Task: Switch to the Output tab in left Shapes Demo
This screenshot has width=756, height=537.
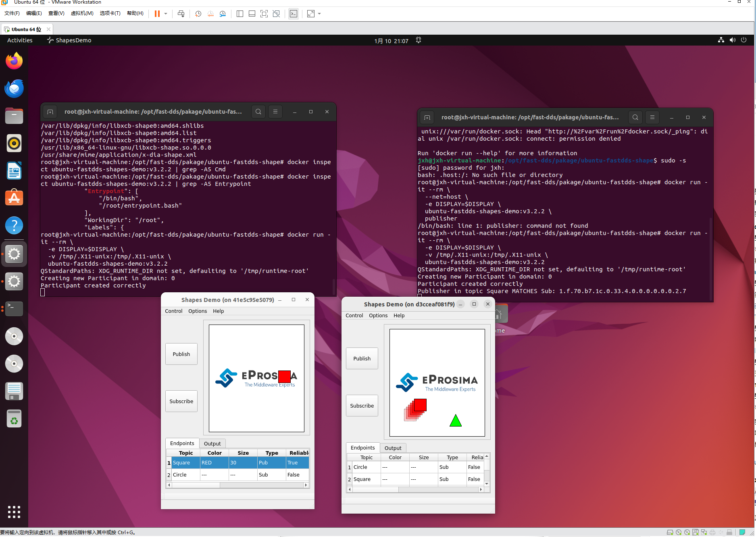Action: point(212,443)
